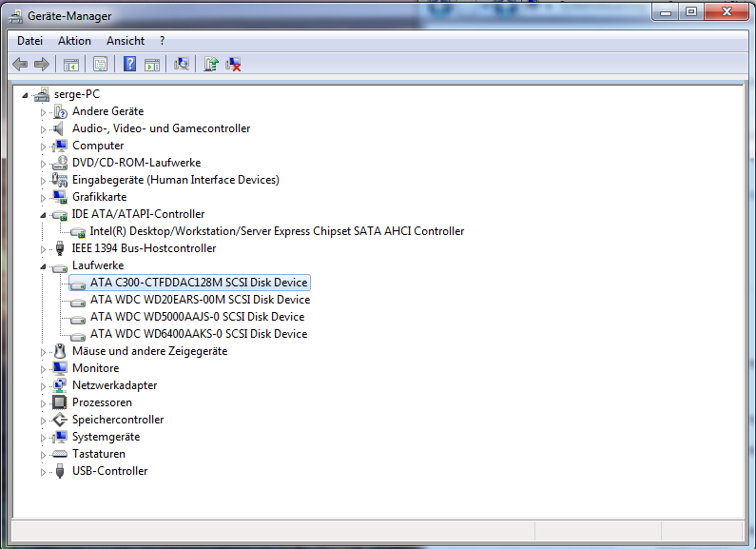This screenshot has width=756, height=549.
Task: Expand DVD/CD-ROM-Laufwerke node
Action: [43, 164]
